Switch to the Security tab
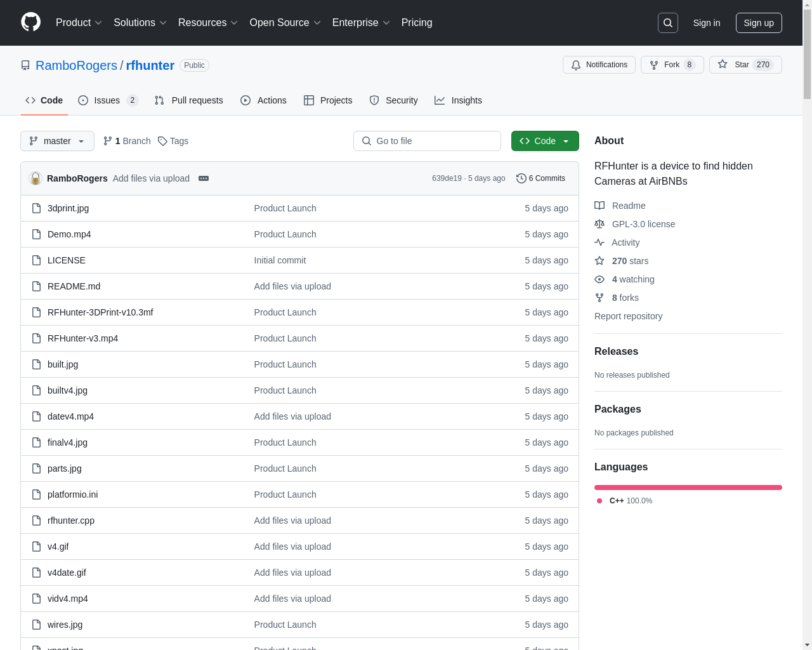The image size is (812, 650). pyautogui.click(x=393, y=100)
